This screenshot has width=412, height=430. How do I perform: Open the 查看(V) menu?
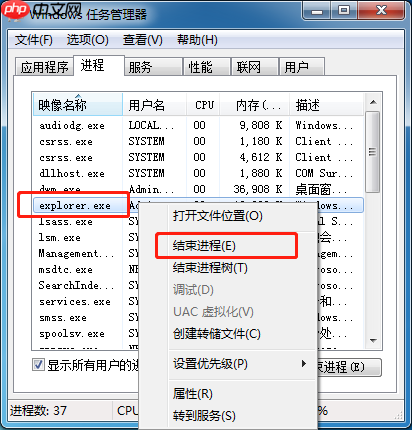click(143, 40)
